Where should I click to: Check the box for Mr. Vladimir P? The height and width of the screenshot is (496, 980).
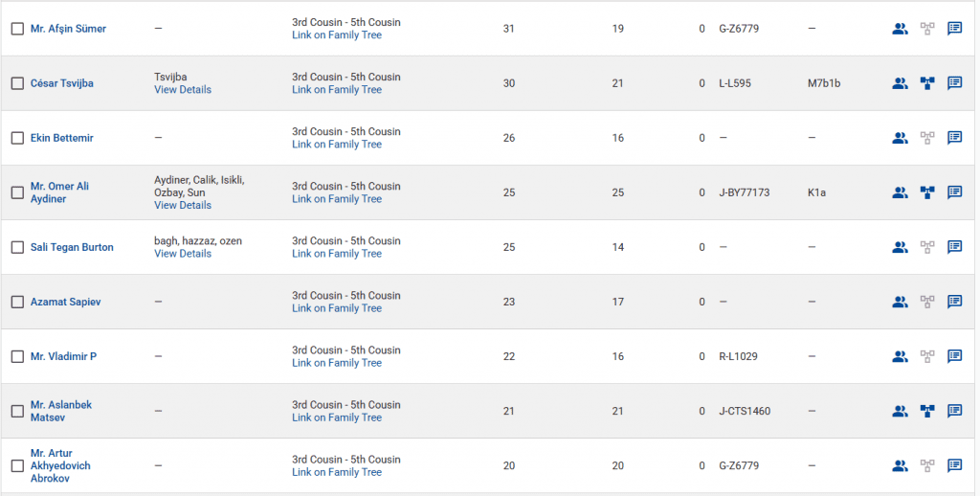[17, 356]
